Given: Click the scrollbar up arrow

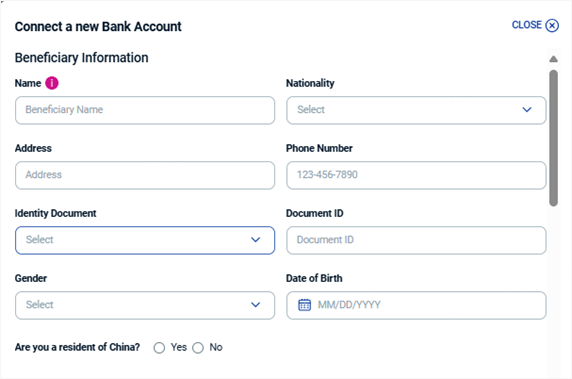Looking at the screenshot, I should tap(553, 59).
